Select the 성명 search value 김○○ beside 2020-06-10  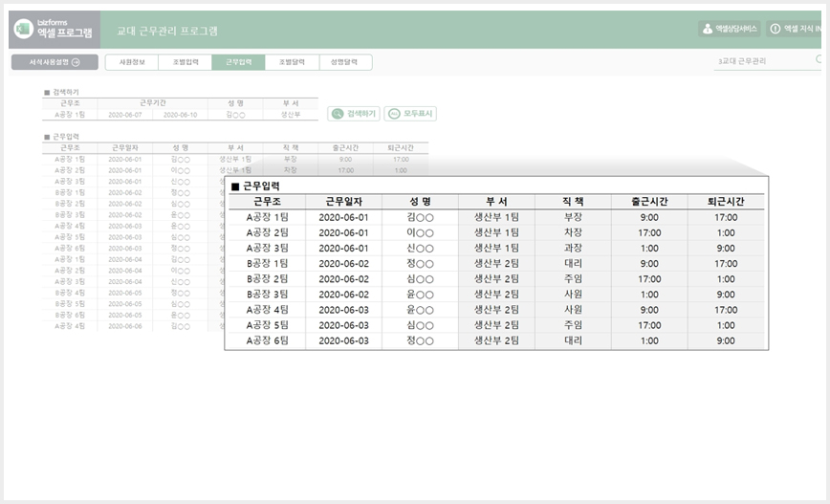[235, 115]
